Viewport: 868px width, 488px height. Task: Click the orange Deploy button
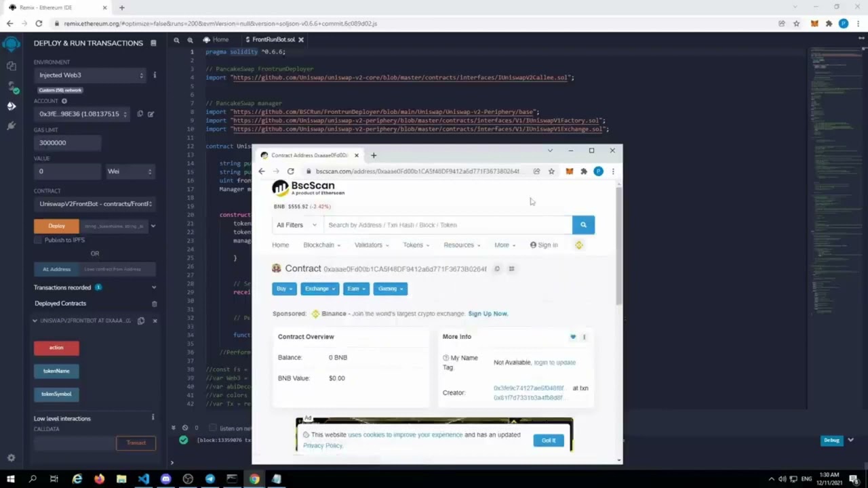click(56, 226)
